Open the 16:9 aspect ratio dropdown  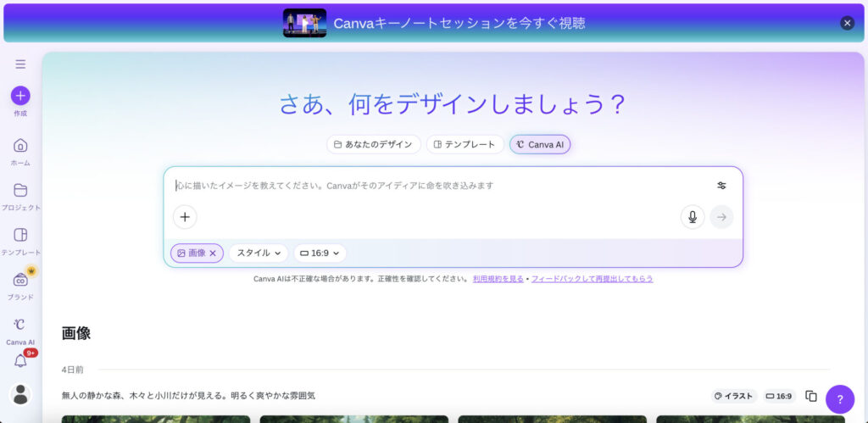320,253
